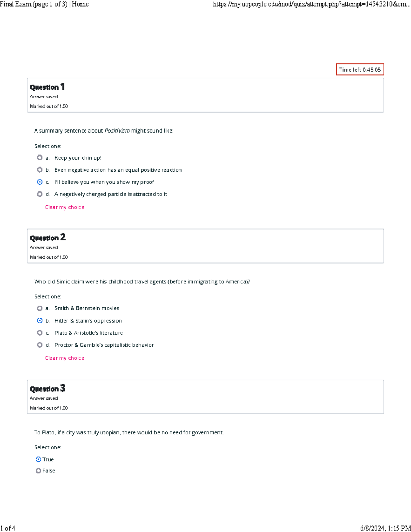Choose Hitler & Stalin's oppression option
Image resolution: width=411 pixels, height=532 pixels.
click(x=40, y=321)
